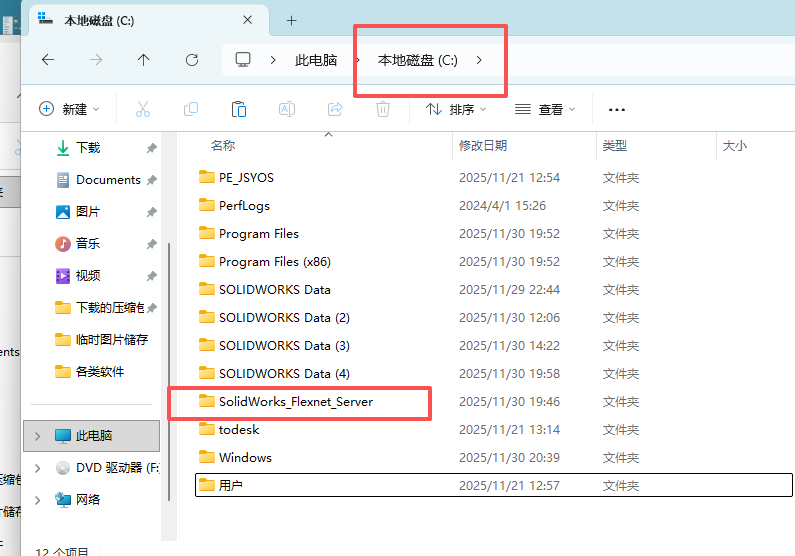Click the Copy icon in the toolbar
795x556 pixels.
pyautogui.click(x=191, y=109)
